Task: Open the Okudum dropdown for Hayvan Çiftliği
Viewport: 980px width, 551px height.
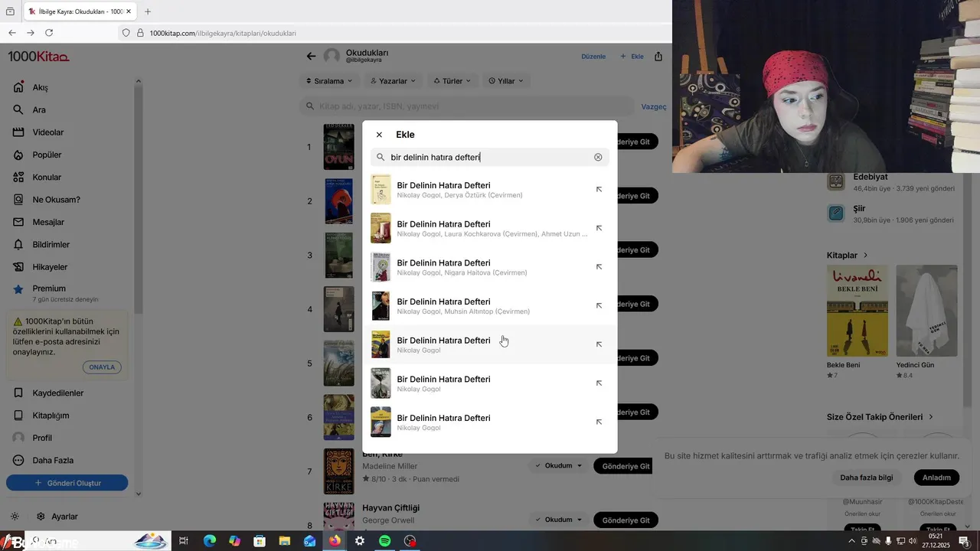Action: tap(558, 520)
